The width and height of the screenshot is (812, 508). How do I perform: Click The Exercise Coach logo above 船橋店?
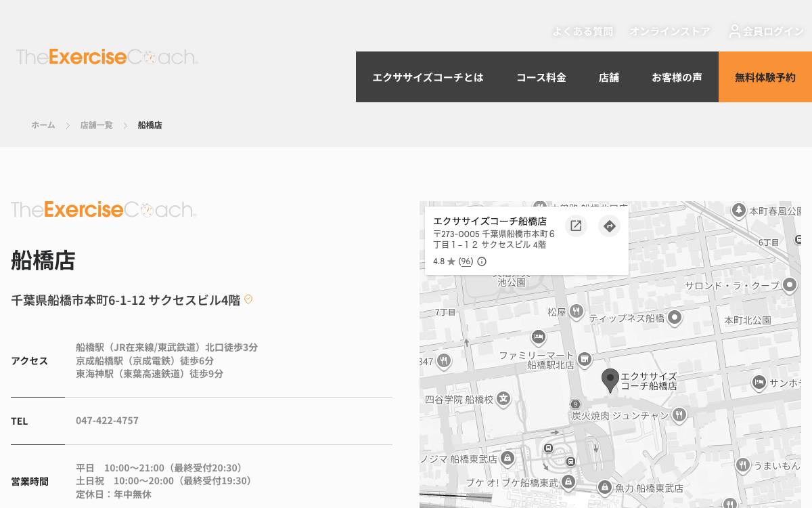coord(104,209)
